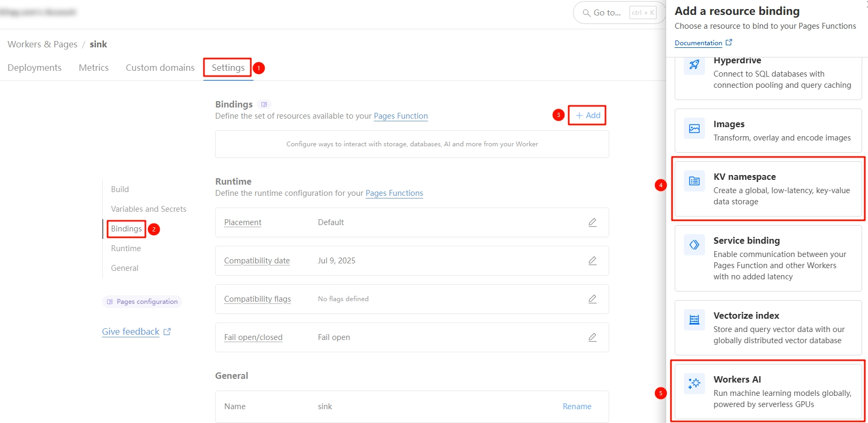Edit Fail open/closed via pencil icon
This screenshot has width=868, height=423.
click(592, 337)
